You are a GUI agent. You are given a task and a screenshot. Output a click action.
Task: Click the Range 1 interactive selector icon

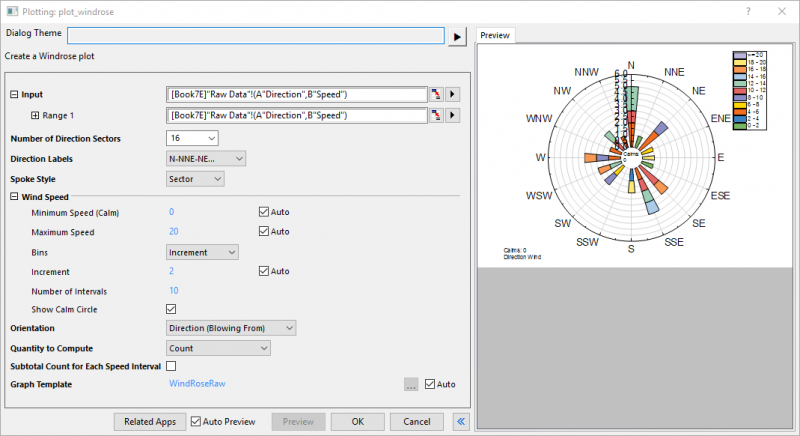coord(436,116)
